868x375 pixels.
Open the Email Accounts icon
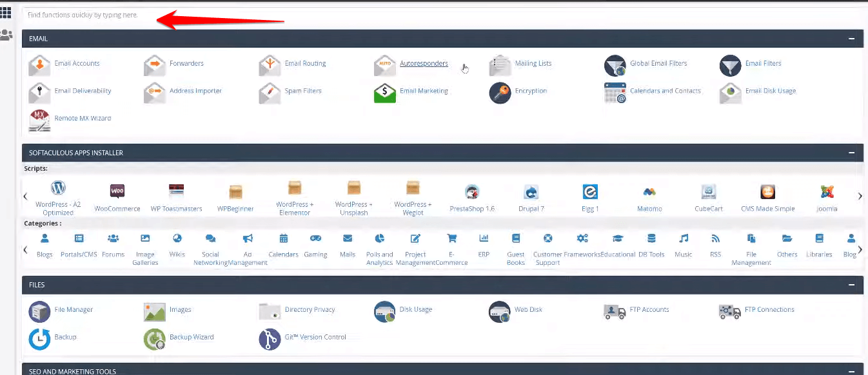[39, 64]
